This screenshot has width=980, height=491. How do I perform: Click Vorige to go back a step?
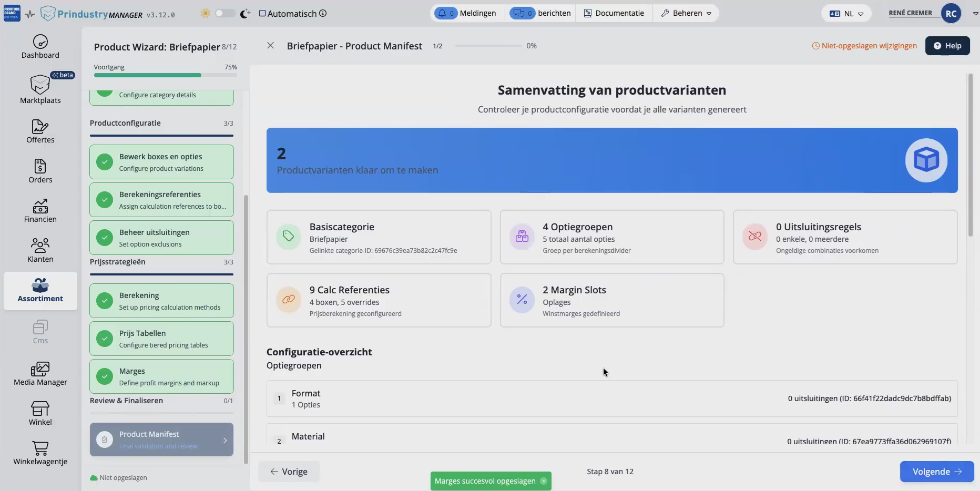pyautogui.click(x=288, y=472)
